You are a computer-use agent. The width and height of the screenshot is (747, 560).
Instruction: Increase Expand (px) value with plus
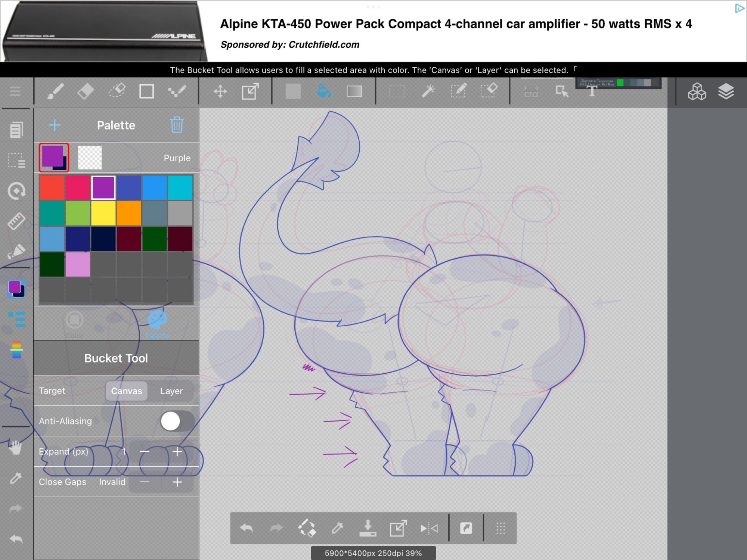tap(177, 452)
